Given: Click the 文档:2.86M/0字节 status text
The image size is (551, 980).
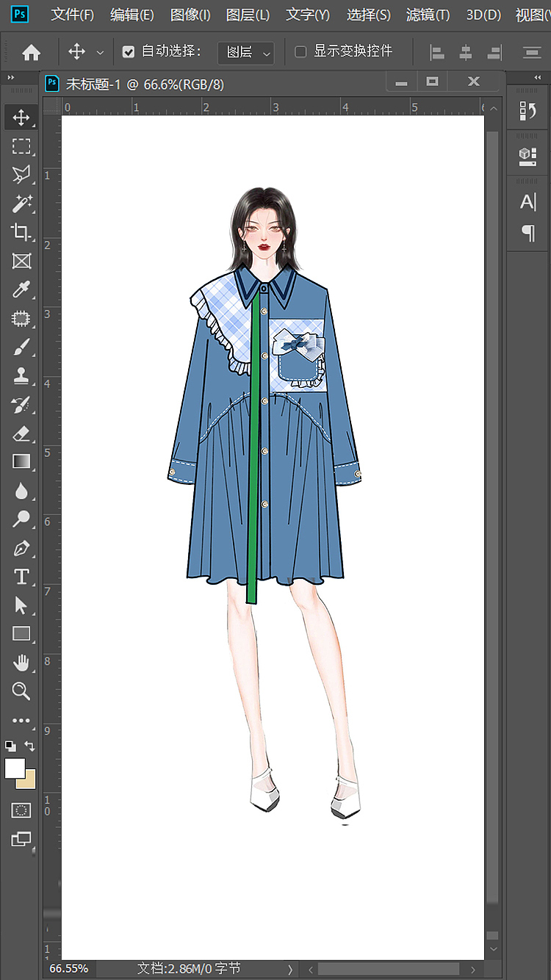Looking at the screenshot, I should click(189, 969).
